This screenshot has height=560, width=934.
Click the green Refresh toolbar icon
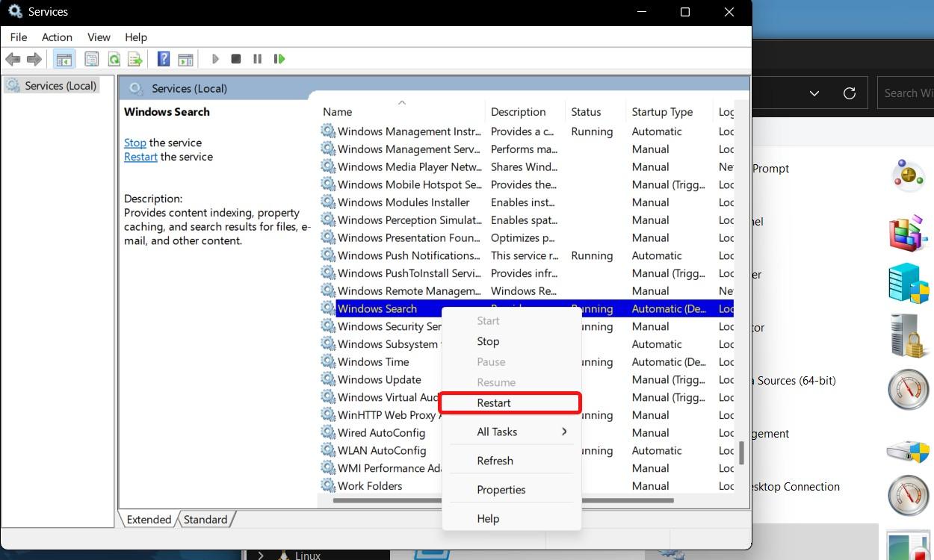(114, 59)
